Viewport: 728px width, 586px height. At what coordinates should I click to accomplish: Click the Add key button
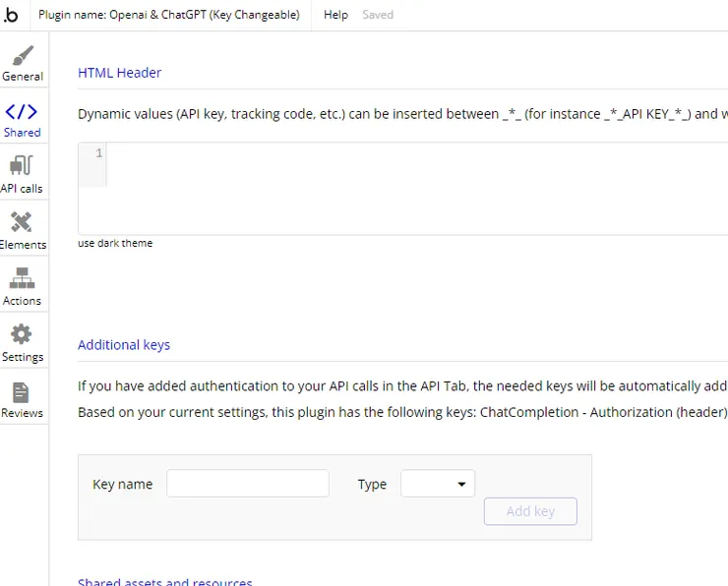[530, 511]
